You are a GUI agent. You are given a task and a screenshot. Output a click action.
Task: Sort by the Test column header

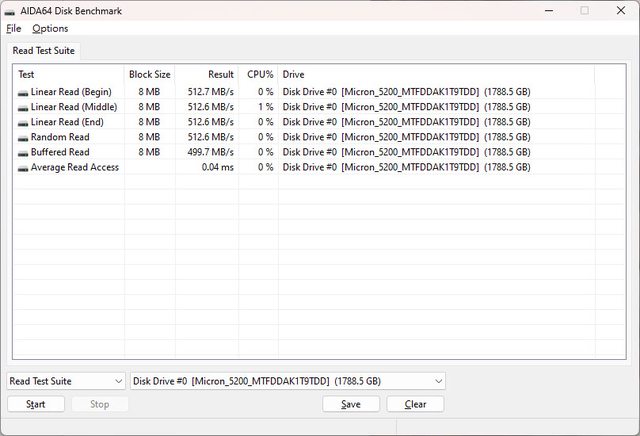(68, 75)
